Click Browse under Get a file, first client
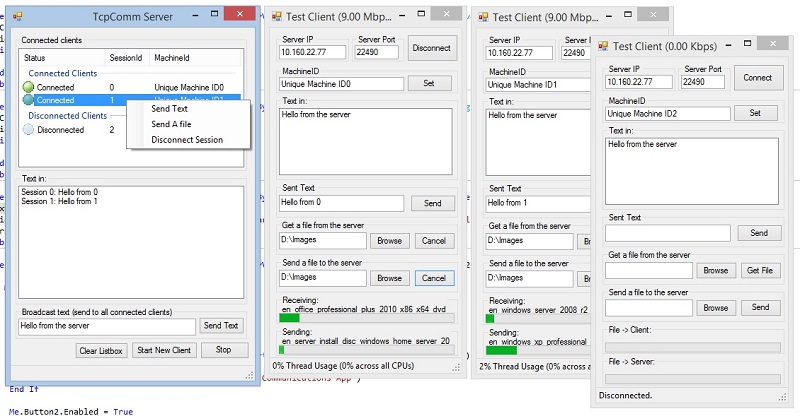The width and height of the screenshot is (800, 416). (x=389, y=241)
